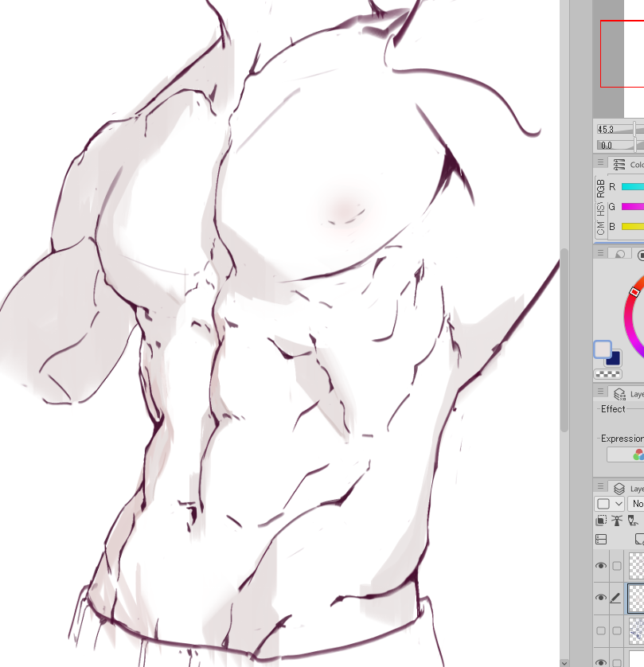The width and height of the screenshot is (644, 667).
Task: Open the Color Wheel panel menu
Action: [600, 253]
